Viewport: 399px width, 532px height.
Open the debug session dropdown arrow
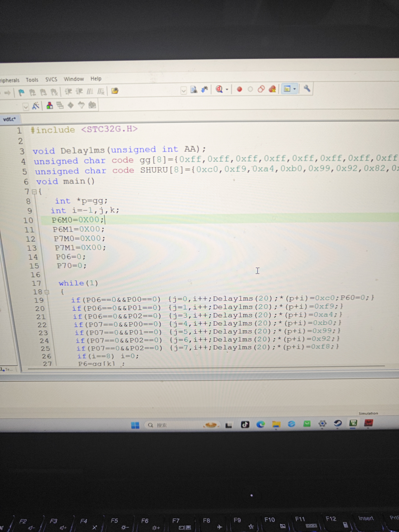[x=227, y=89]
